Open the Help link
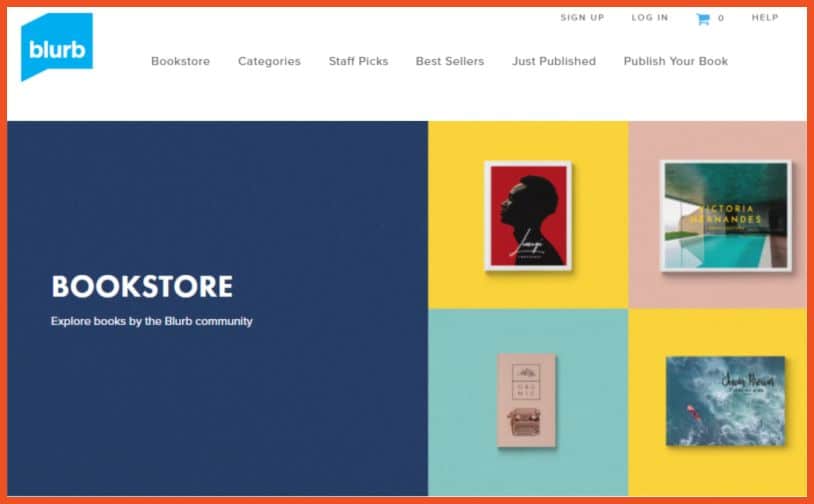The image size is (814, 504). coord(765,18)
